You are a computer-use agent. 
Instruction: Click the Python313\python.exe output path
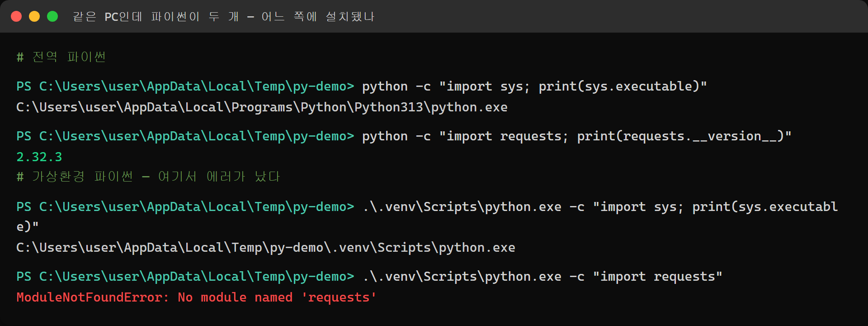point(262,107)
